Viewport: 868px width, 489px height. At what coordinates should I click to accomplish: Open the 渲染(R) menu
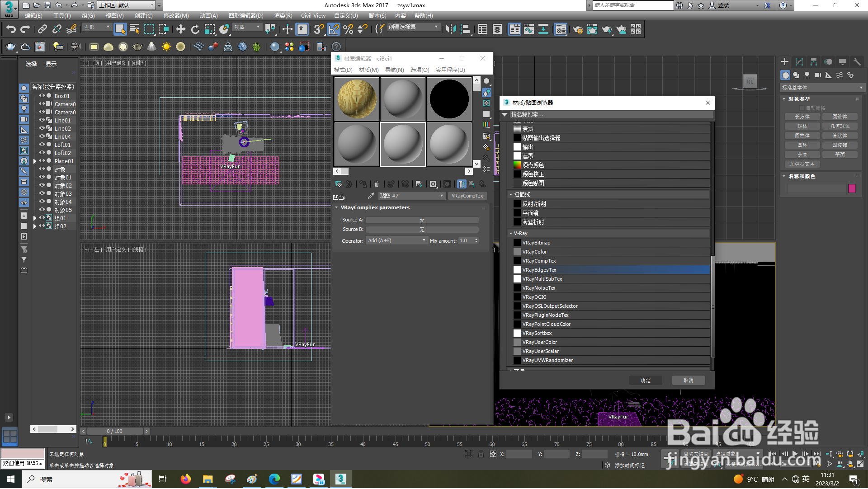point(283,15)
